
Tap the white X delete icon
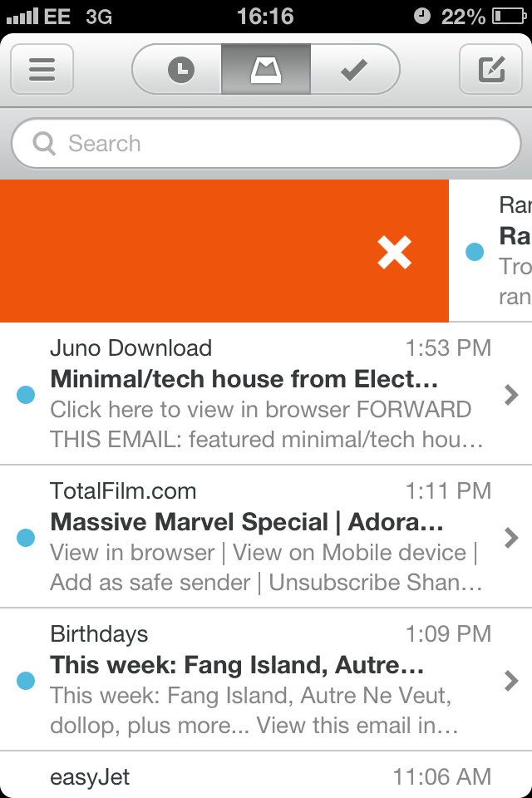click(394, 252)
